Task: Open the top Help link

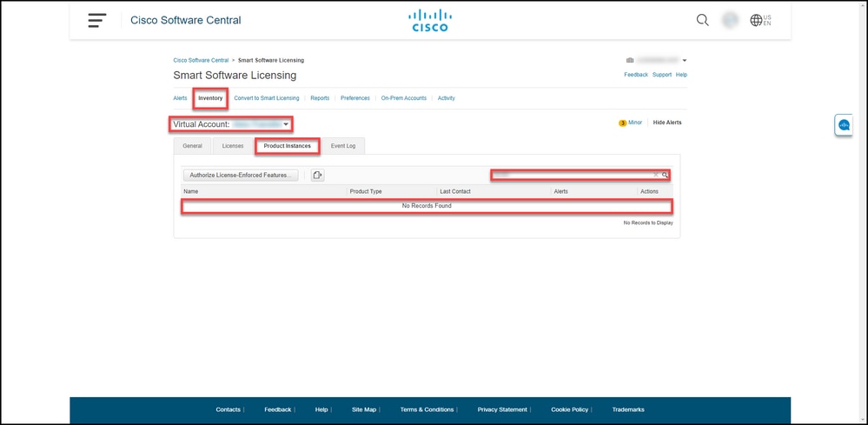Action: tap(681, 75)
